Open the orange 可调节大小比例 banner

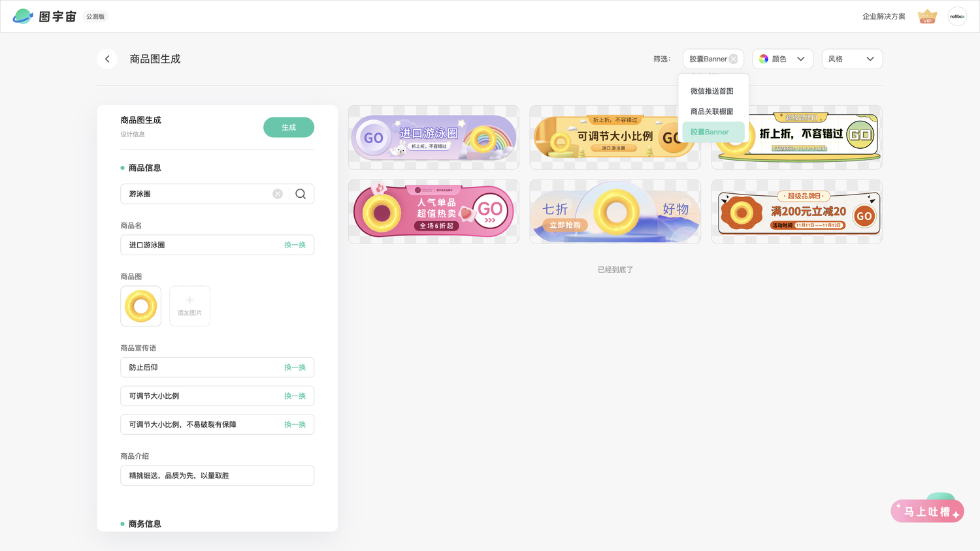pos(615,138)
